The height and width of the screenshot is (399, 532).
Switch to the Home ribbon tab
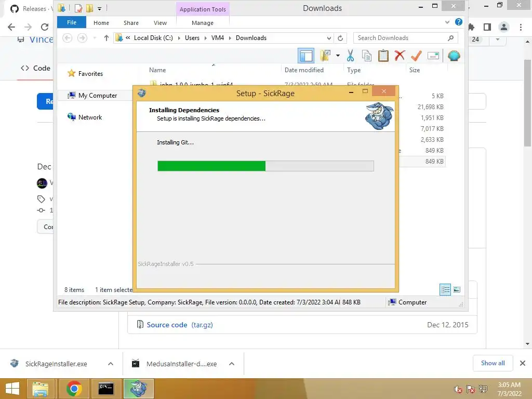[101, 23]
